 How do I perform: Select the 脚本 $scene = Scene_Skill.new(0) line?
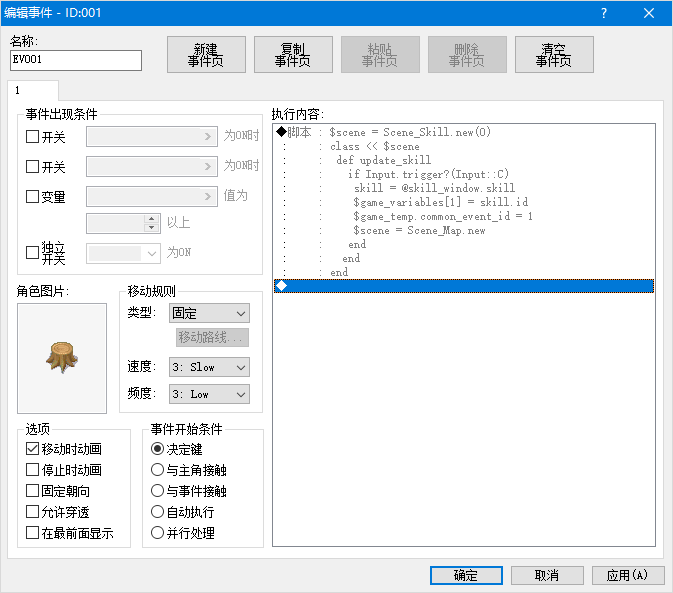(464, 132)
